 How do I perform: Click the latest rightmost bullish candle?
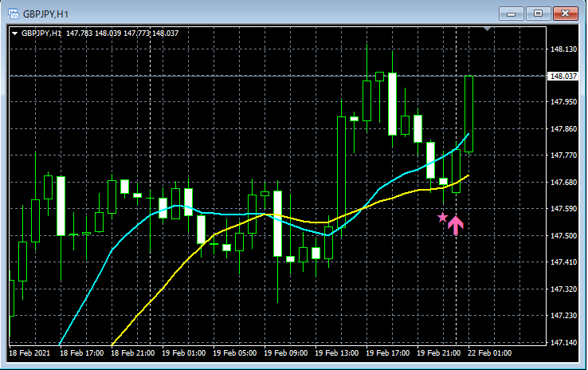click(x=468, y=114)
